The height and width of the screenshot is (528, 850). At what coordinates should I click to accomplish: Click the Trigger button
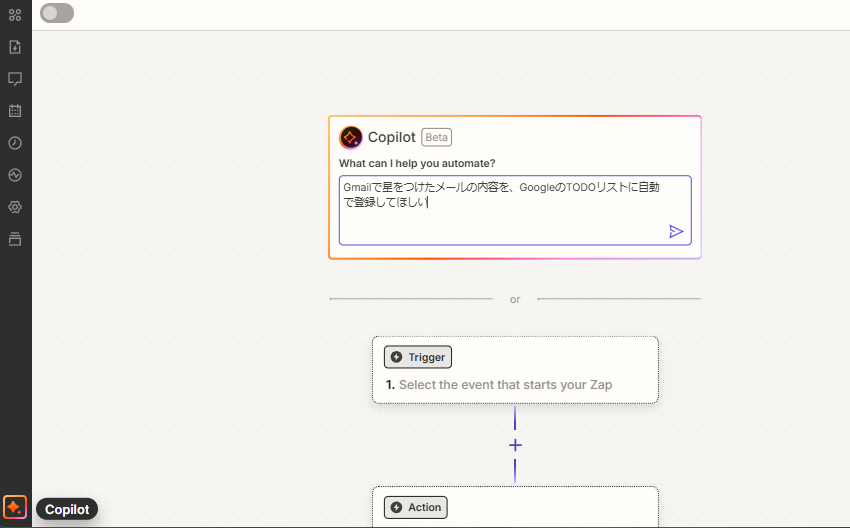[418, 357]
